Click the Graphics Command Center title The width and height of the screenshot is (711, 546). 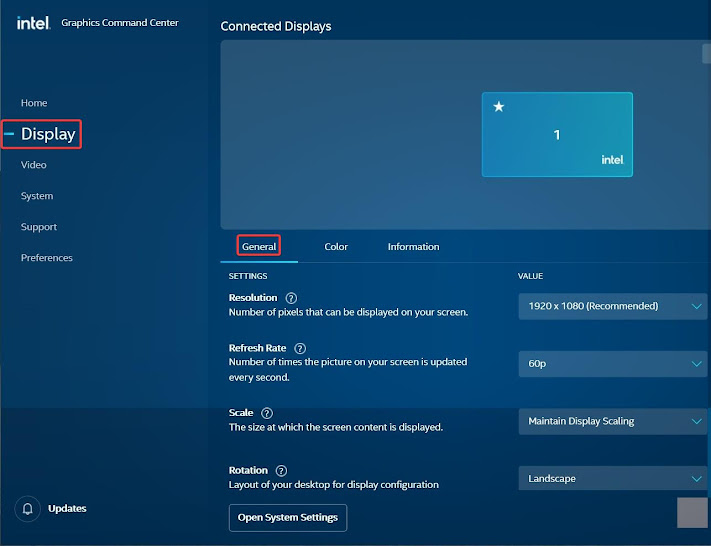pyautogui.click(x=120, y=23)
